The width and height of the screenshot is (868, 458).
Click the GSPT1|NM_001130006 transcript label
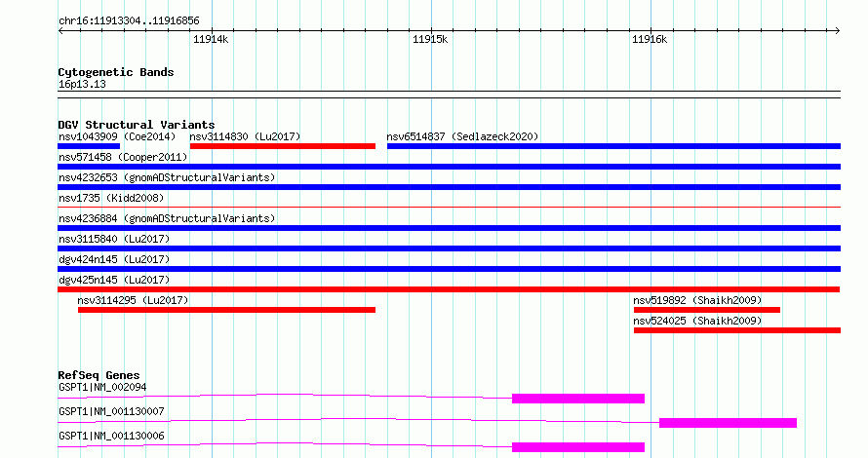[x=111, y=436]
